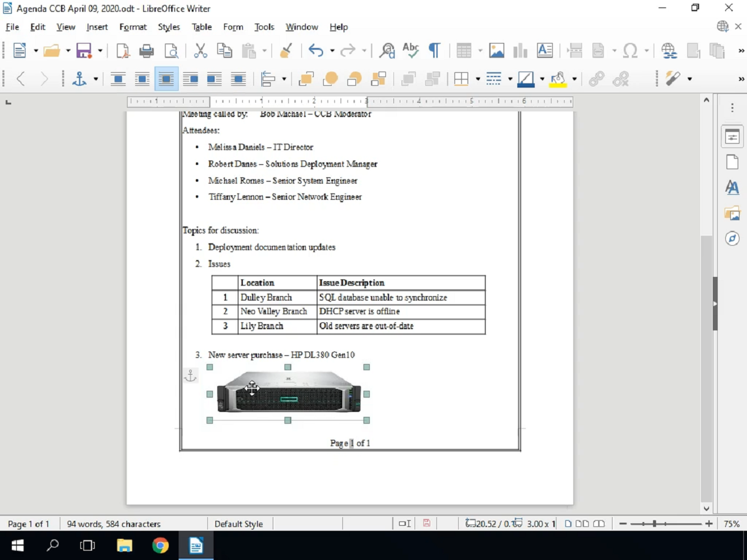Viewport: 747px width, 560px height.
Task: Open sidebar Styles deck icon
Action: (732, 187)
